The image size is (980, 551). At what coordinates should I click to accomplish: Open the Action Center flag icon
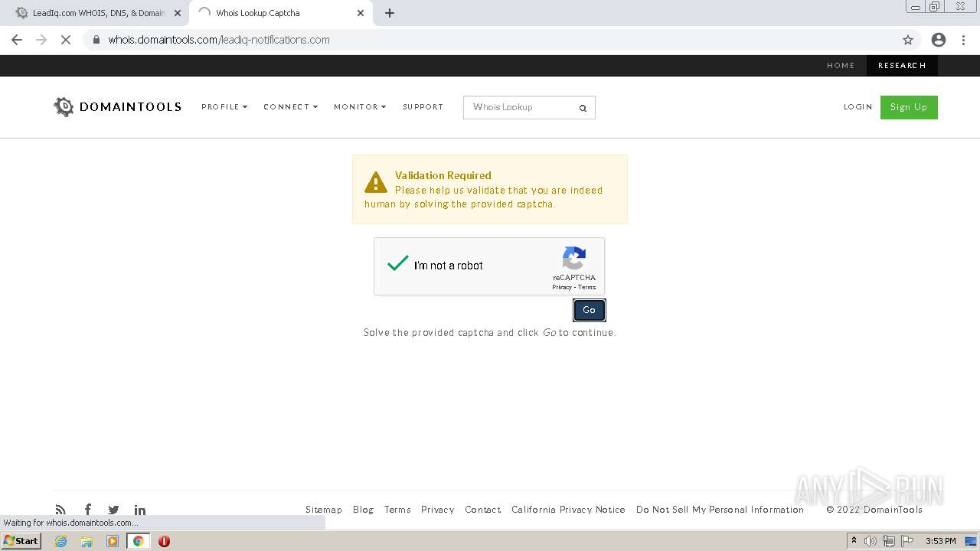pos(907,541)
